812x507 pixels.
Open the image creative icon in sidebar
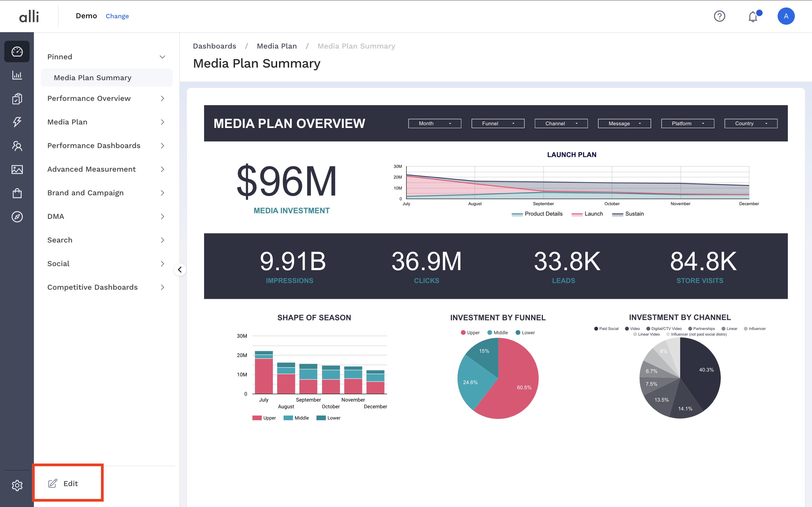[17, 169]
